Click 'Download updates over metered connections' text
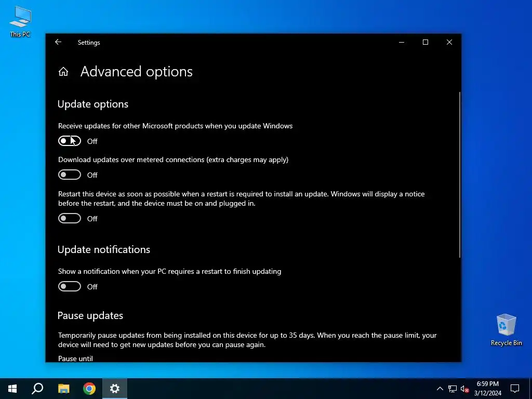The image size is (532, 399). (x=174, y=160)
